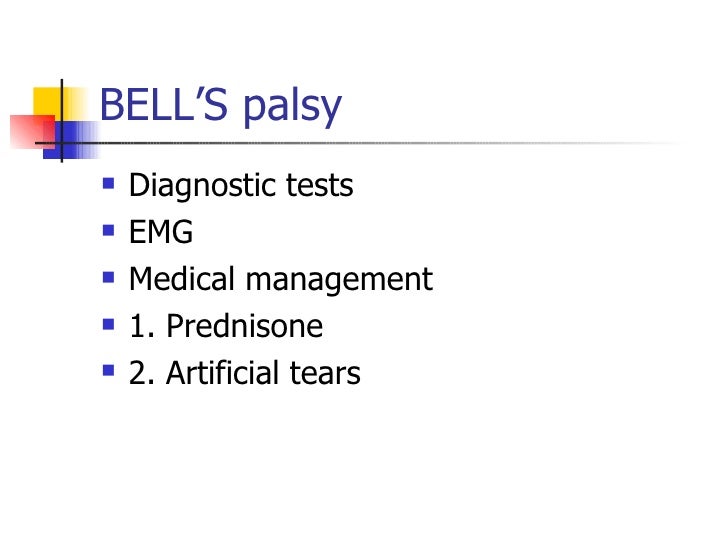The image size is (728, 546).
Task: Click the word tears in last bullet
Action: [x=325, y=374]
